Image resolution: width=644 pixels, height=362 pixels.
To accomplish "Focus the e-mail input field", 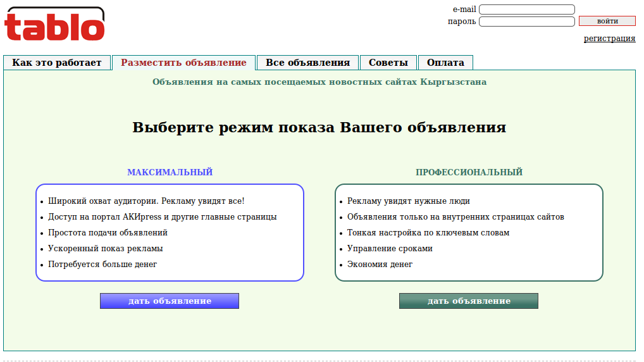I will [526, 9].
